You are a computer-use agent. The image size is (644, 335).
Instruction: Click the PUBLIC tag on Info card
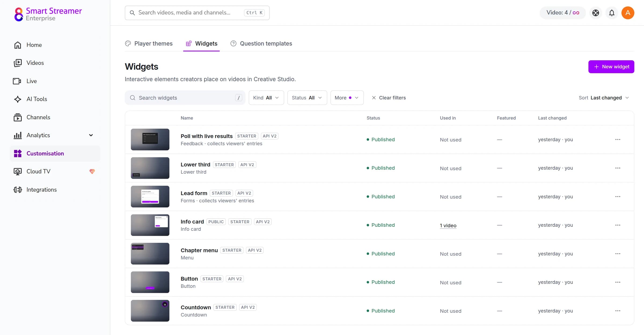click(216, 222)
